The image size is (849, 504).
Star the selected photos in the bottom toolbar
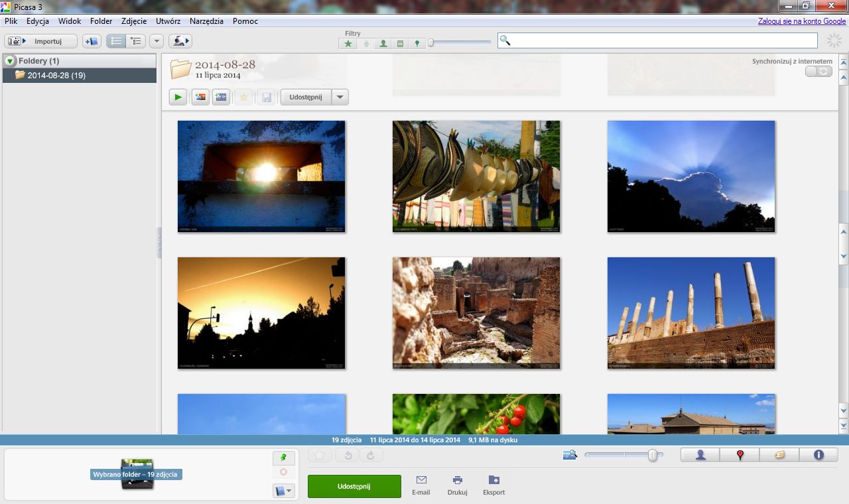[x=320, y=456]
